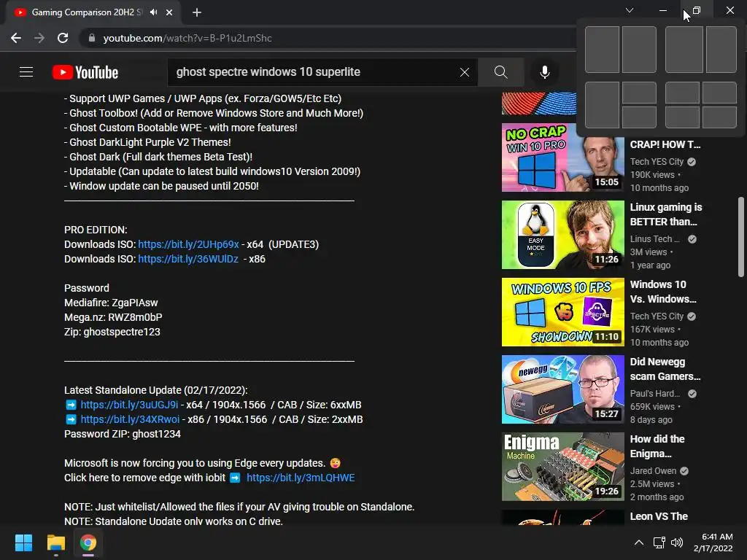Open the Windows Start menu
The width and height of the screenshot is (747, 560).
point(23,542)
